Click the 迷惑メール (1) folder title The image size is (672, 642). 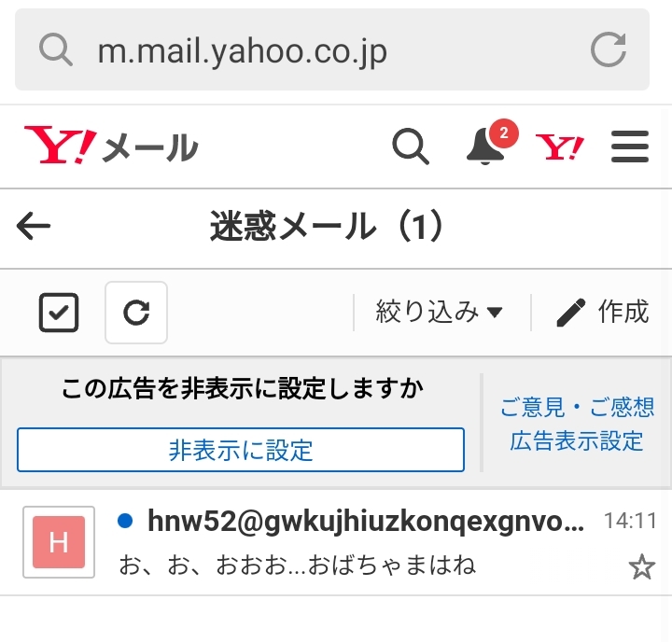[328, 226]
